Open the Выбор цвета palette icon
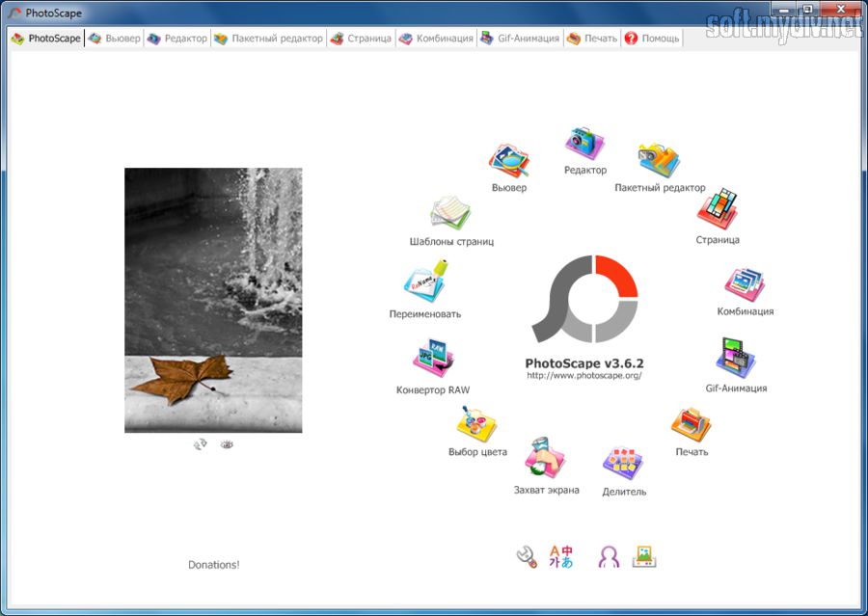 tap(476, 424)
